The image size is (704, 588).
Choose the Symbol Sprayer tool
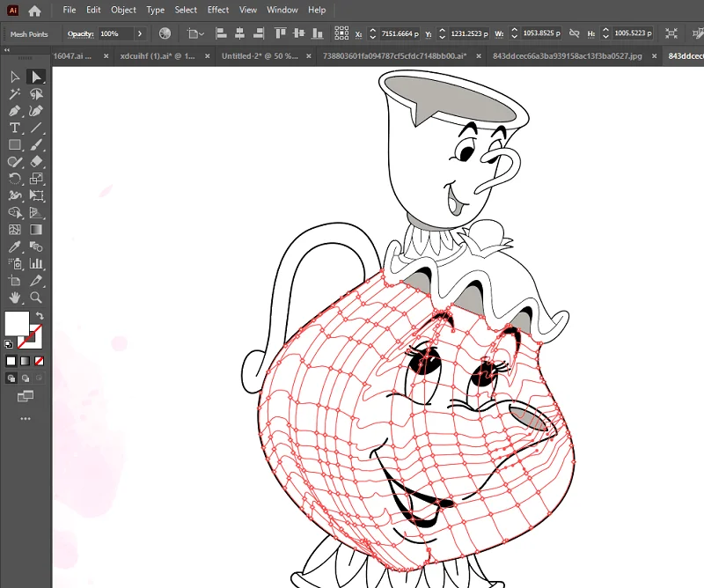(14, 264)
